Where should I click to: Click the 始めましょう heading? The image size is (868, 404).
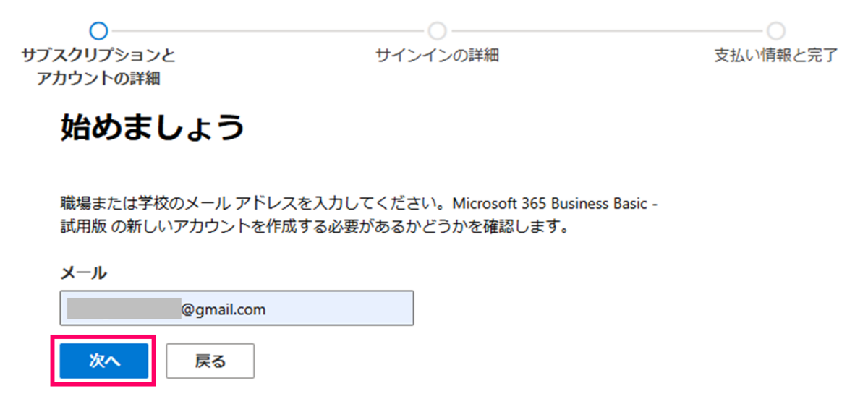click(x=150, y=127)
